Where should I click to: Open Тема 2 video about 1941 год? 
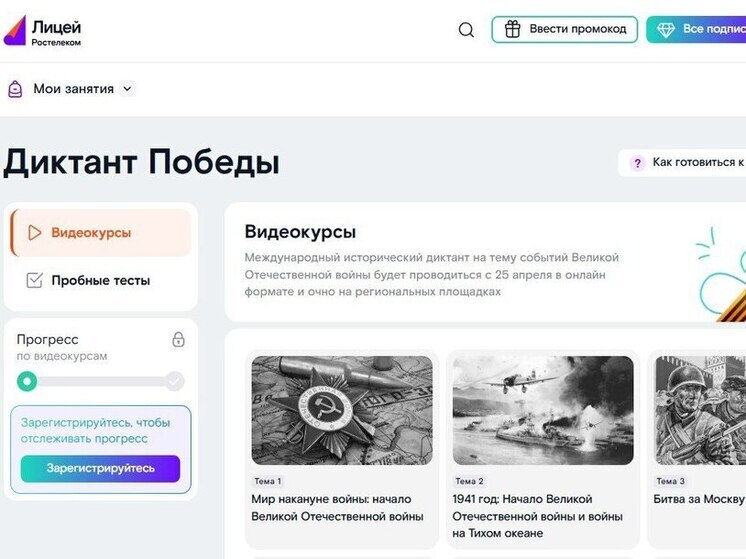coord(542,410)
